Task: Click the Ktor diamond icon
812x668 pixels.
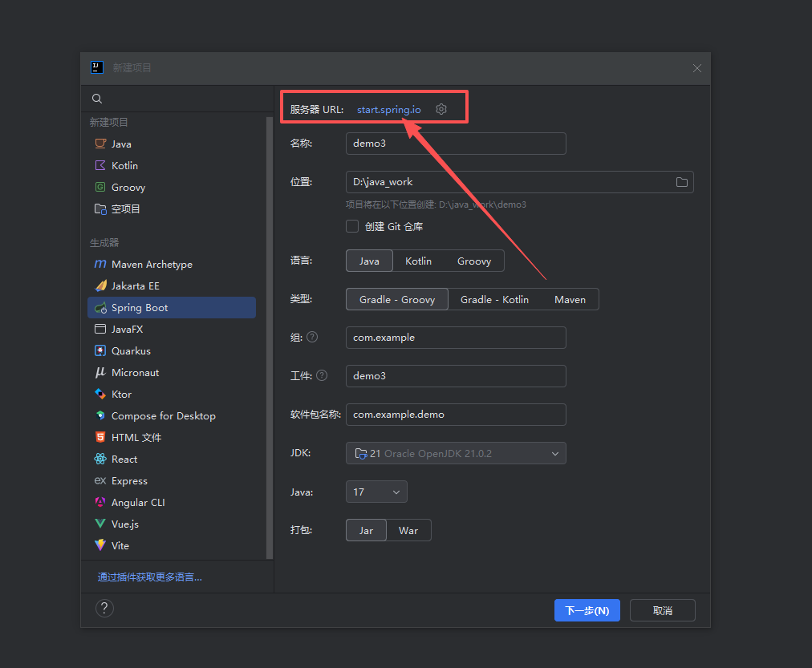Action: [100, 395]
